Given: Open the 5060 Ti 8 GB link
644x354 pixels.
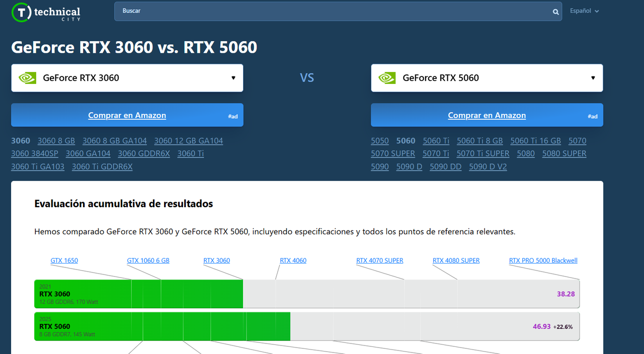Looking at the screenshot, I should pos(480,141).
